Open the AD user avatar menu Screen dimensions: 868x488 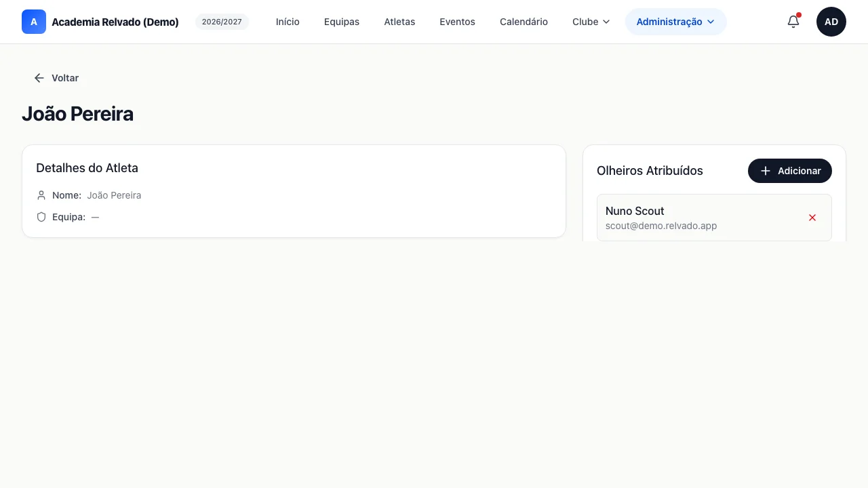(x=831, y=22)
